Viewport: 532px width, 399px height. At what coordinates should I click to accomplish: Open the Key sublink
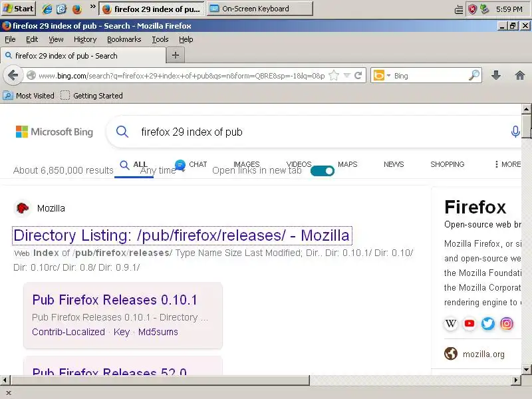click(122, 332)
